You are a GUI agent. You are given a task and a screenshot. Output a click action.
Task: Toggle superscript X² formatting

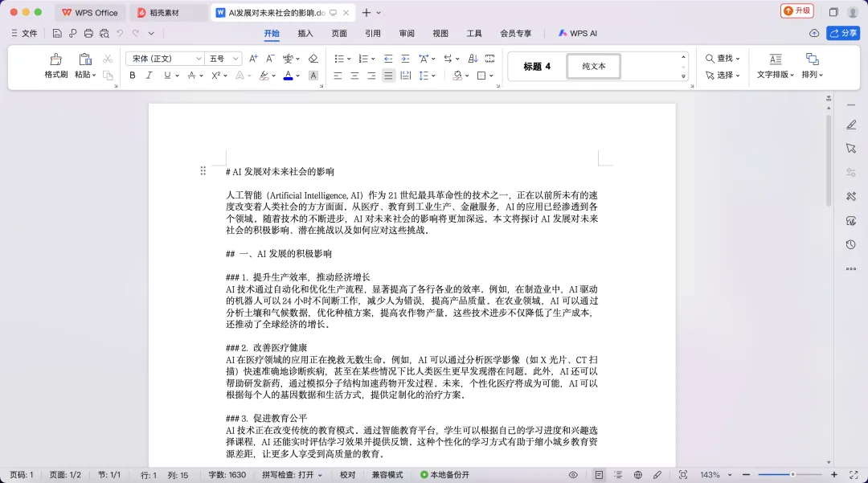click(216, 76)
